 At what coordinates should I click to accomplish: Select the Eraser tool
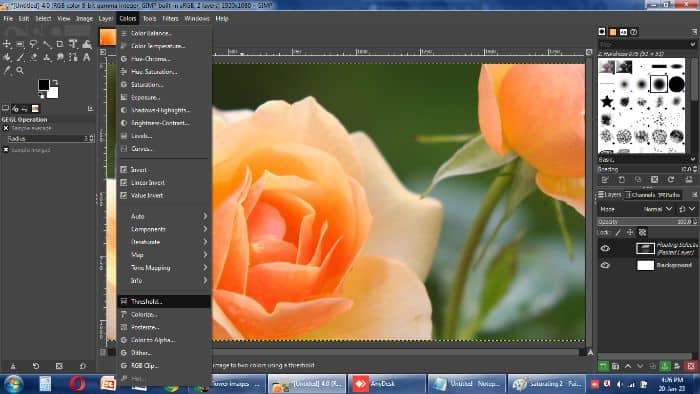(33, 58)
